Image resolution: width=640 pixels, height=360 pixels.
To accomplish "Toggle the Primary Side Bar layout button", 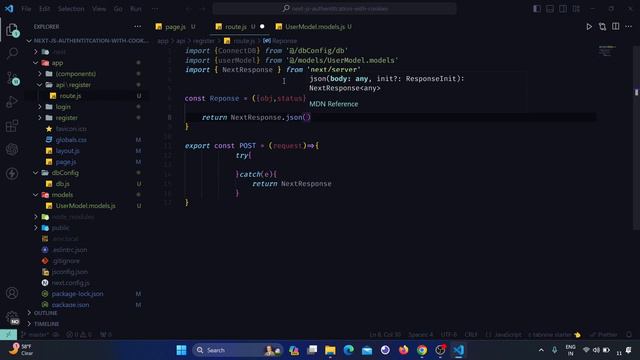I will coord(537,9).
